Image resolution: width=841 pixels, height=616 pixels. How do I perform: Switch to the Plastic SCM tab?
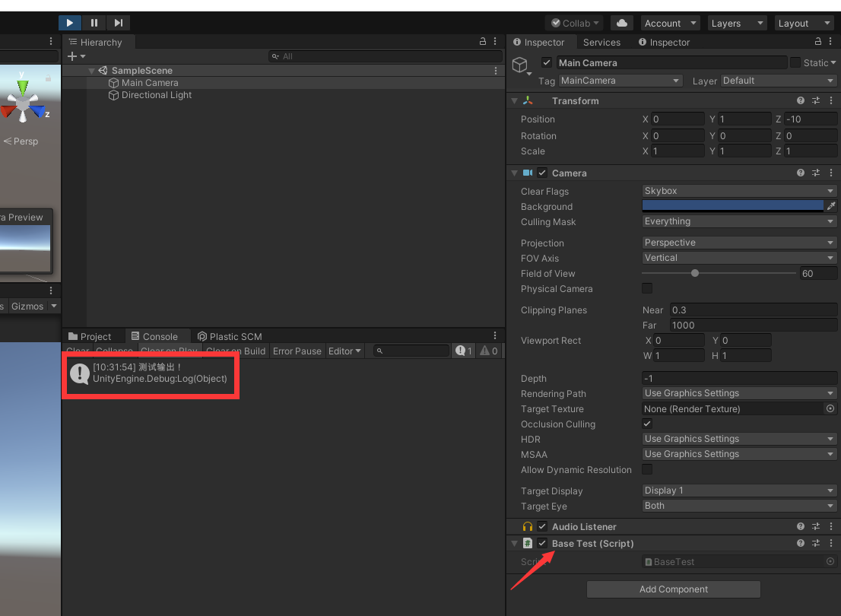click(x=230, y=336)
